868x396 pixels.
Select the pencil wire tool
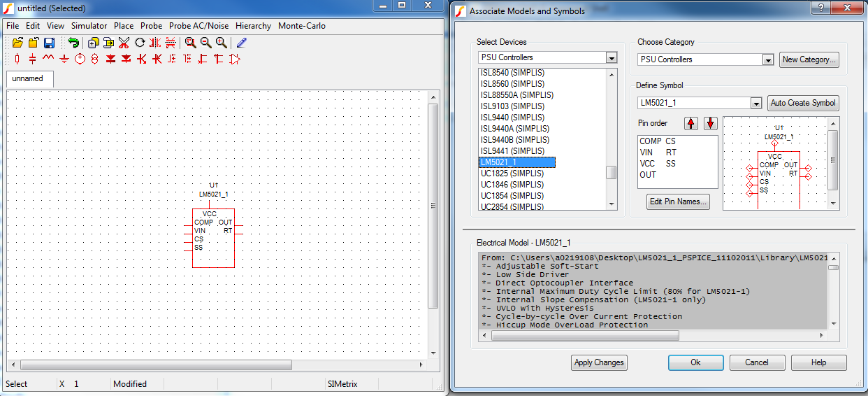(x=241, y=43)
